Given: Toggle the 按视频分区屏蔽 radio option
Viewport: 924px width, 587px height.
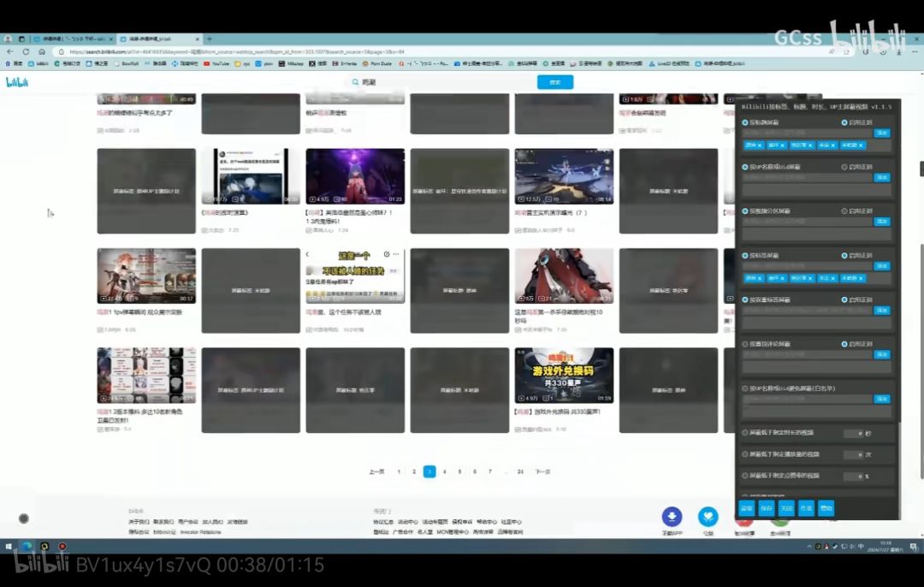Looking at the screenshot, I should [745, 211].
